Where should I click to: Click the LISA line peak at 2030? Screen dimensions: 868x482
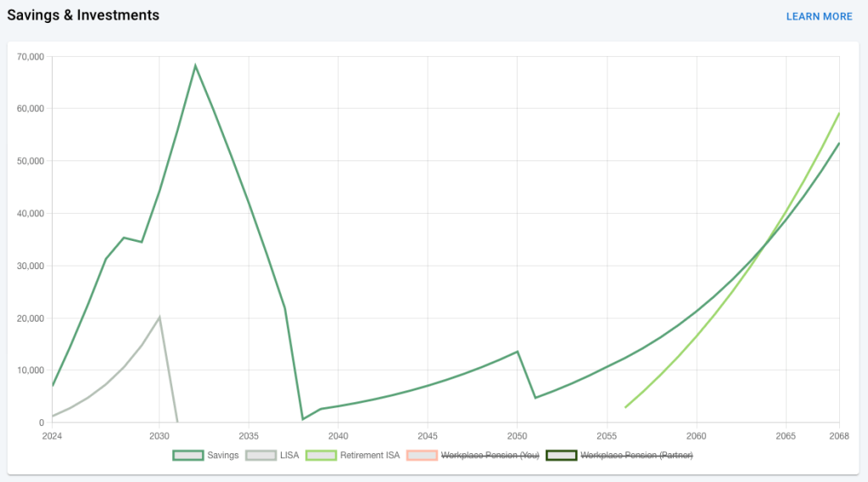coord(160,317)
